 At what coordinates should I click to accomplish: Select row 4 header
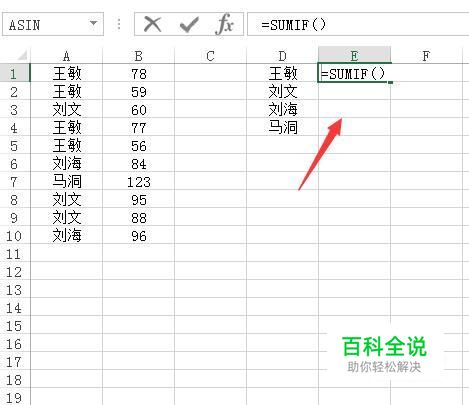[x=15, y=127]
